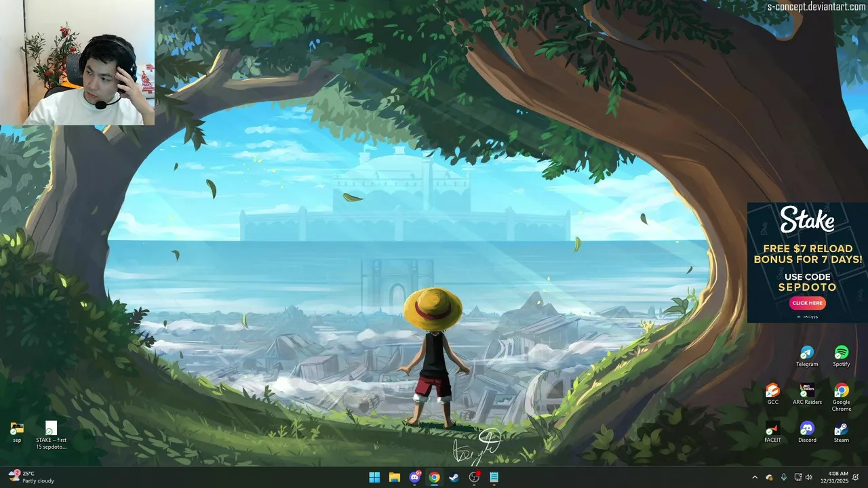Open network settings from the tray
Image resolution: width=868 pixels, height=488 pixels.
click(x=797, y=477)
